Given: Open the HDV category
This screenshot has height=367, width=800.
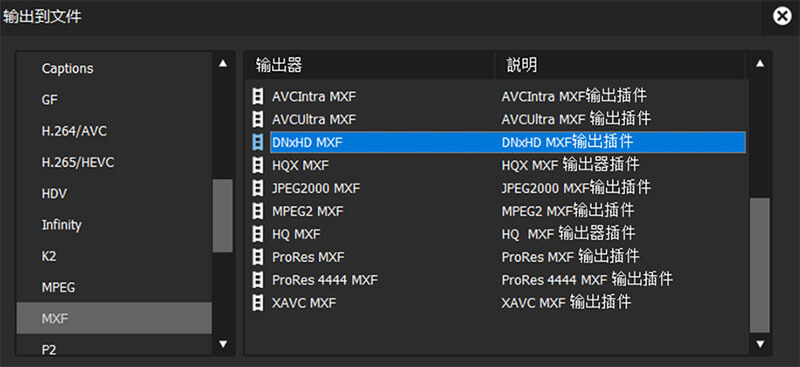Looking at the screenshot, I should coord(114,194).
